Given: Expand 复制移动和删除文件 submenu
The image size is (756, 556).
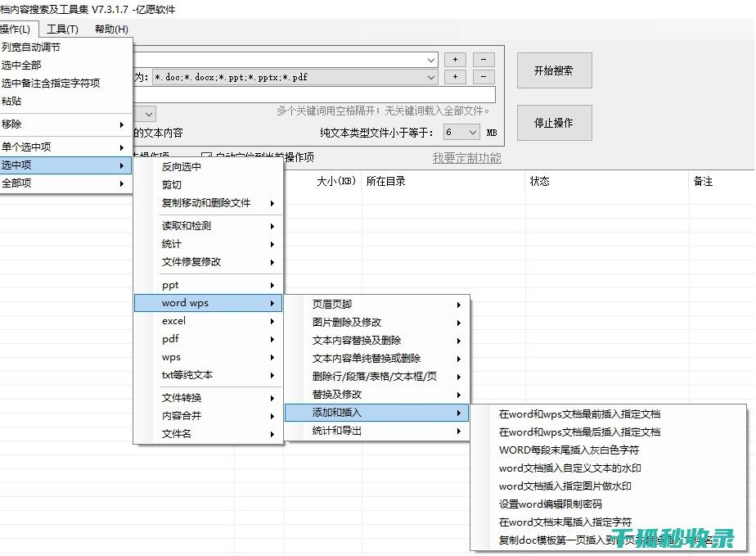Looking at the screenshot, I should 209,203.
